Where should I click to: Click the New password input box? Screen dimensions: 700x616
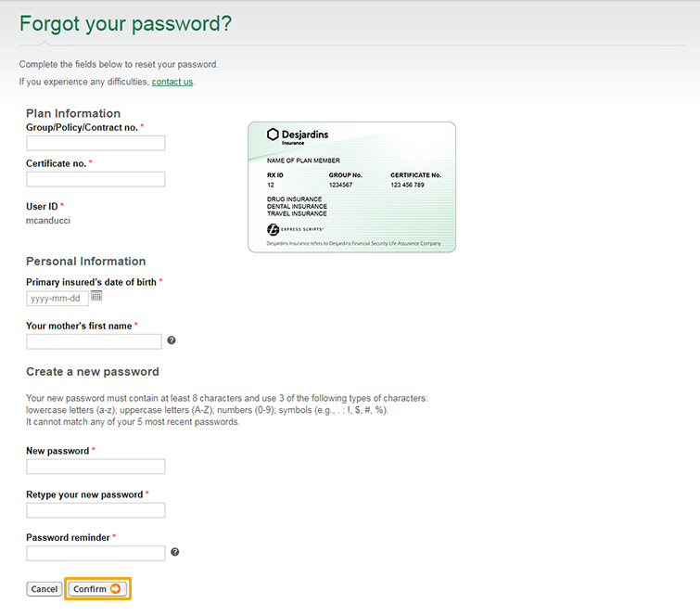(x=95, y=467)
